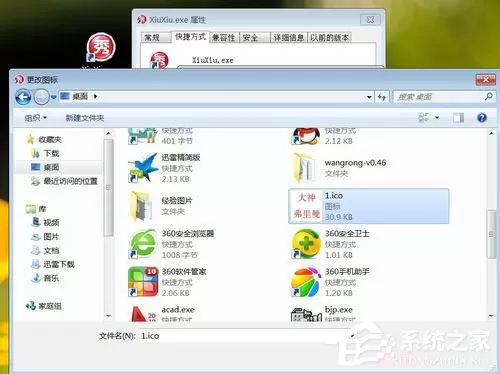The width and height of the screenshot is (500, 374).
Task: Switch to 详细信息 tab in properties window
Action: point(289,38)
